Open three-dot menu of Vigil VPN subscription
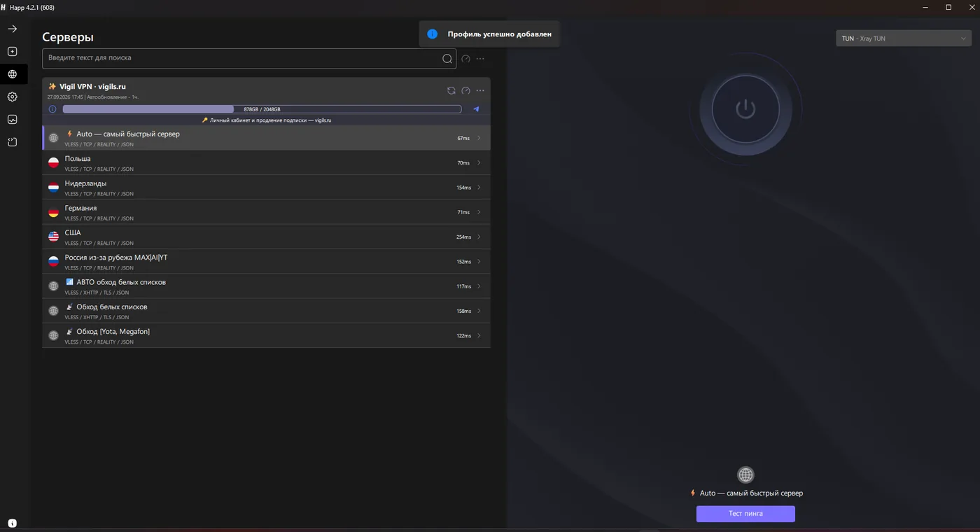 (480, 90)
